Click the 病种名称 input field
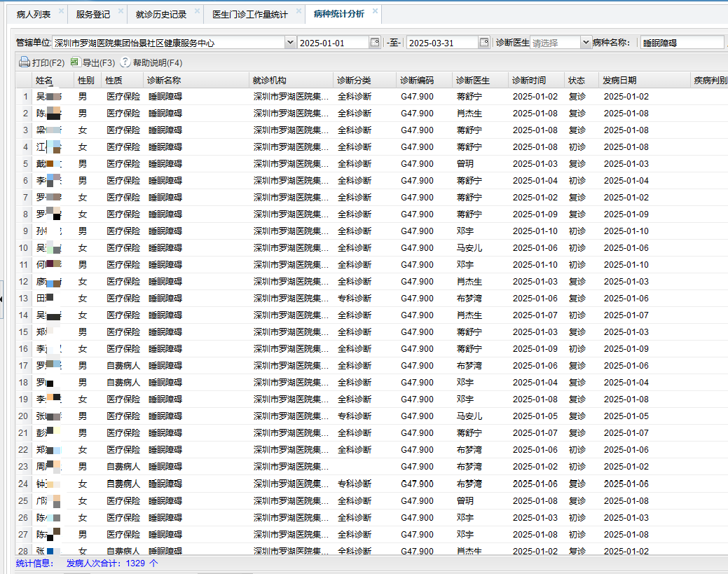Image resolution: width=728 pixels, height=574 pixels. click(682, 43)
